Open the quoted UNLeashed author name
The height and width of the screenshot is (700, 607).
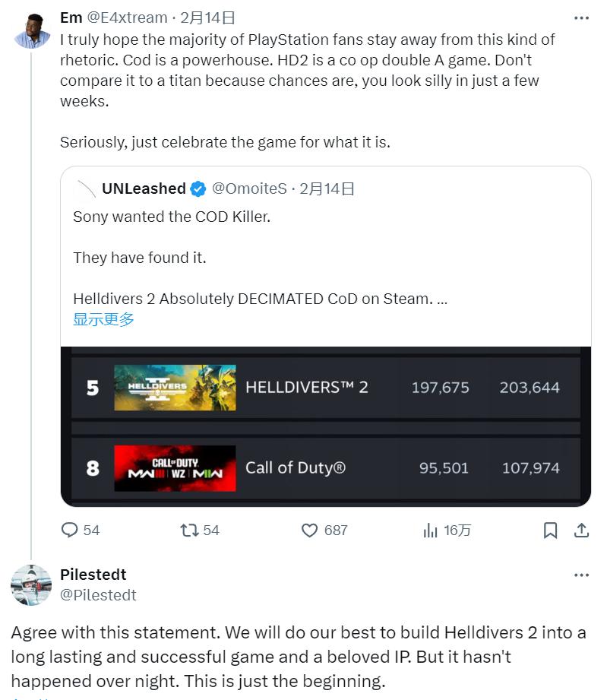(x=144, y=188)
